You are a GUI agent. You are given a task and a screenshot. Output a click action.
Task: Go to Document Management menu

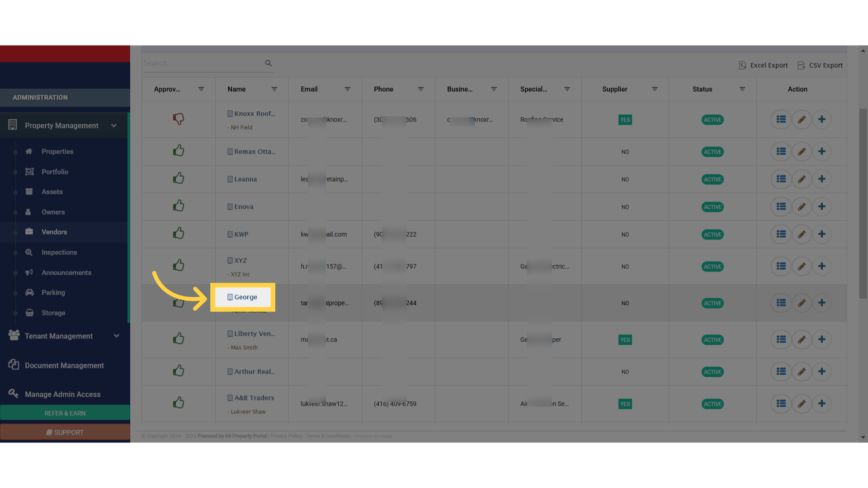[x=64, y=365]
